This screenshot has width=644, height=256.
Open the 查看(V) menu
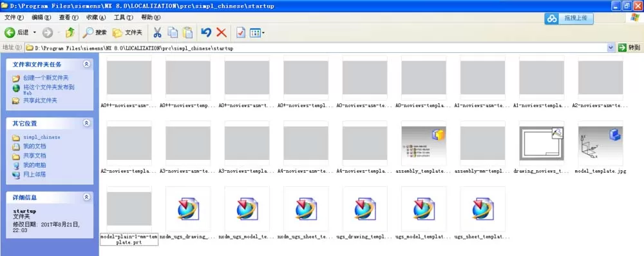click(69, 17)
